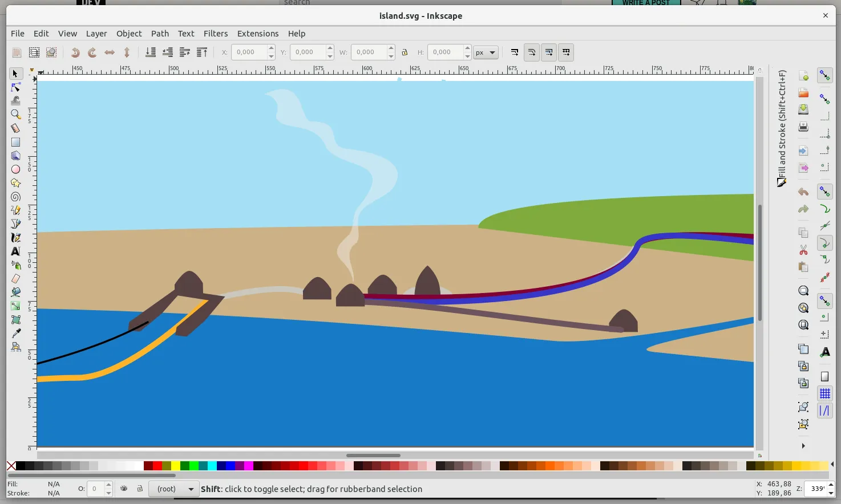Select the Eraser tool
The height and width of the screenshot is (504, 841).
[15, 279]
